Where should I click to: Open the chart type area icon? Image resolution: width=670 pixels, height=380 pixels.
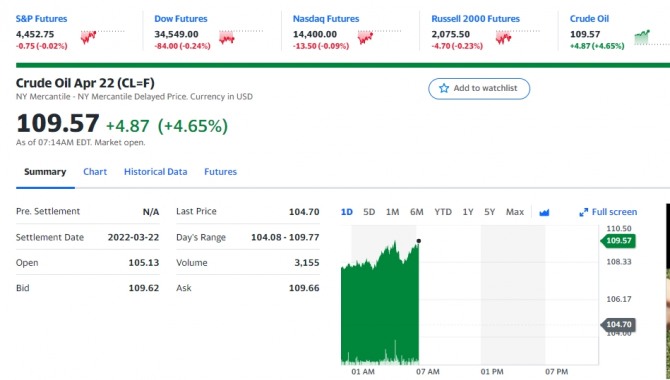pyautogui.click(x=544, y=212)
